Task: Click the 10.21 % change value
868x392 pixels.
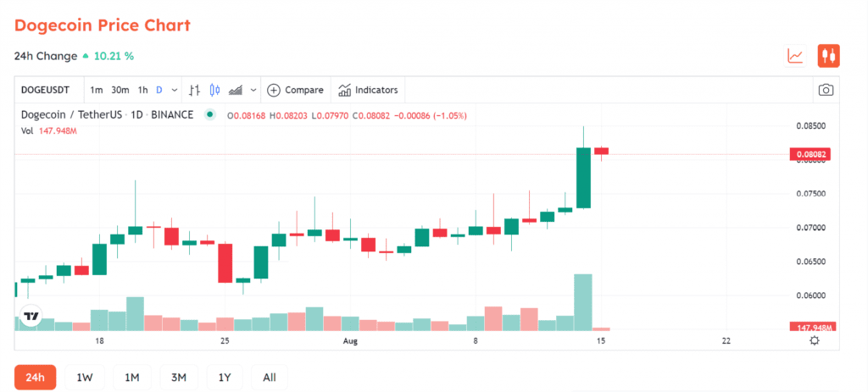Action: coord(114,56)
